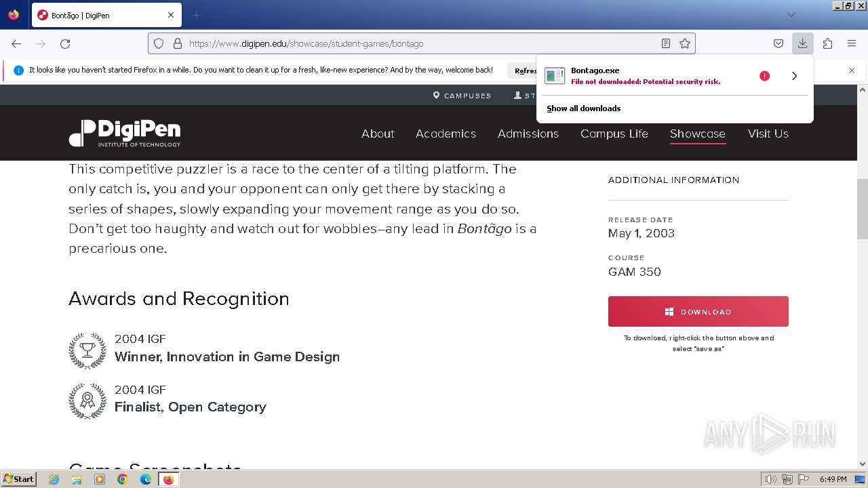Open Action Center flag icon
This screenshot has height=488, width=868.
click(804, 479)
